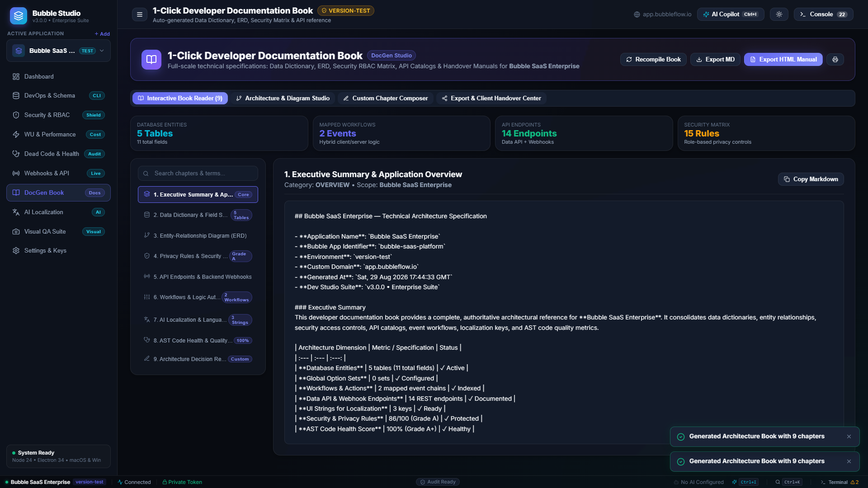Click the print icon button
Screen dimensions: 868x488
tap(835, 60)
